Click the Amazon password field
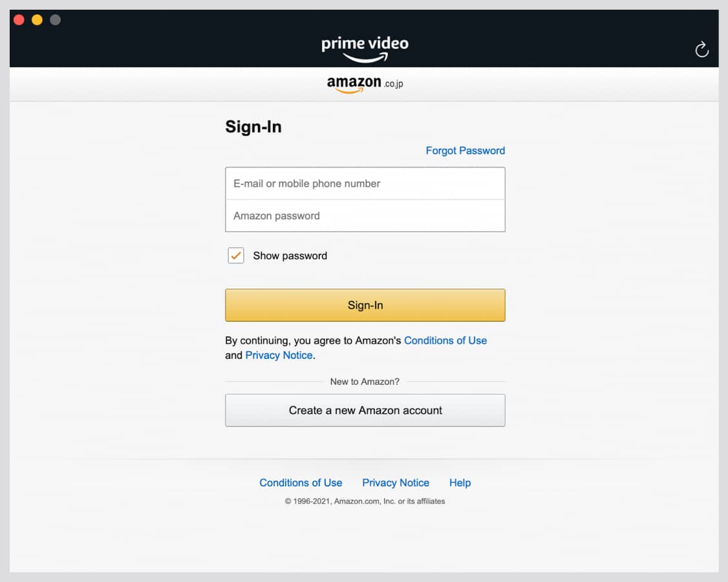 coord(364,215)
